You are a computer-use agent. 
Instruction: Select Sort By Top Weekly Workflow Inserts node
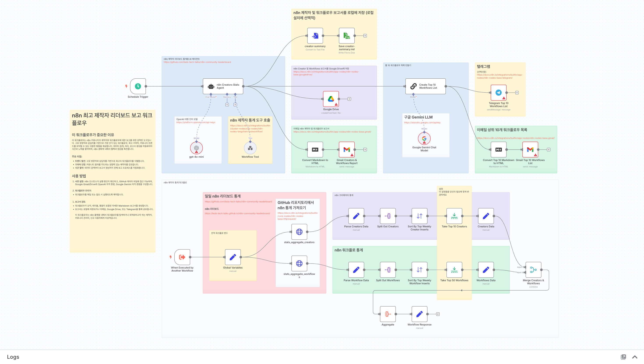coord(419,270)
